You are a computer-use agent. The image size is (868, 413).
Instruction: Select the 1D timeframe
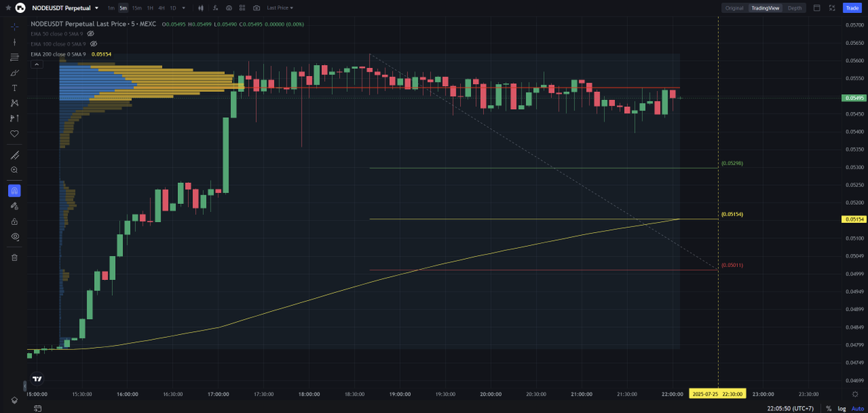pyautogui.click(x=173, y=8)
